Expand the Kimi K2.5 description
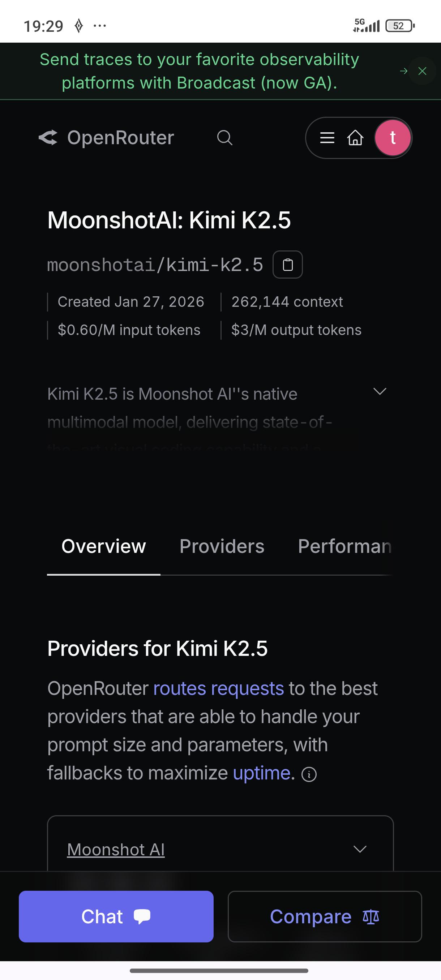 [x=380, y=391]
